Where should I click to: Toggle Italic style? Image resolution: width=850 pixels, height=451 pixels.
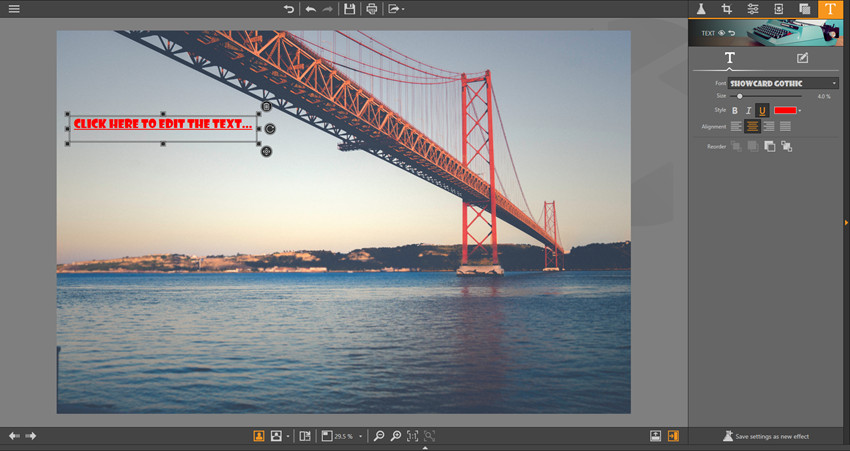coord(748,111)
